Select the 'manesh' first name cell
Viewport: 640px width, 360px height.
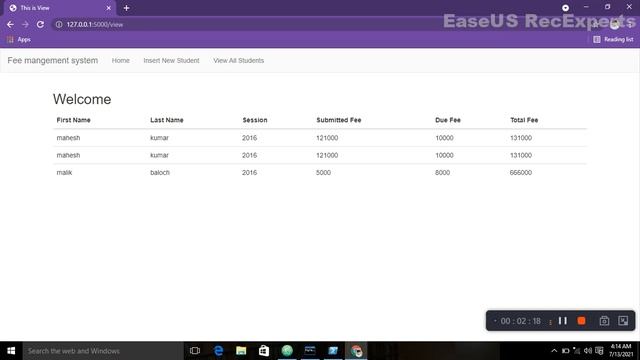[x=68, y=138]
